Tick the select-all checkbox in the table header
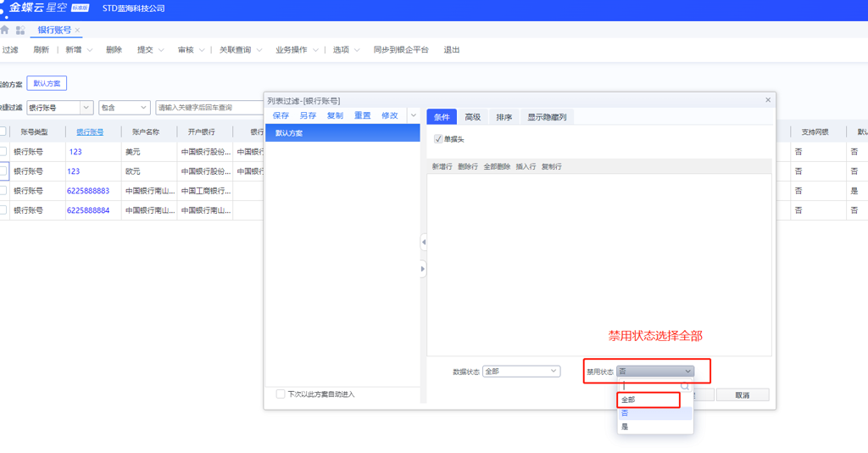The image size is (868, 453). click(3, 131)
